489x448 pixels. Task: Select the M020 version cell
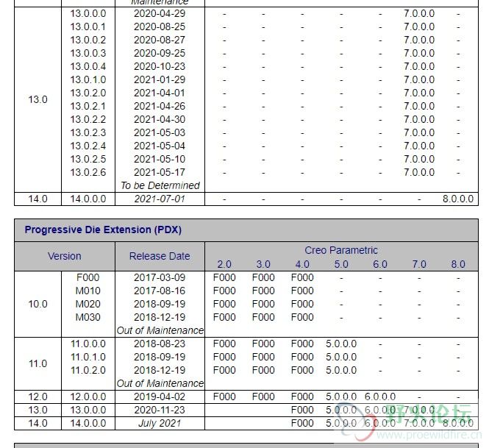[x=88, y=304]
